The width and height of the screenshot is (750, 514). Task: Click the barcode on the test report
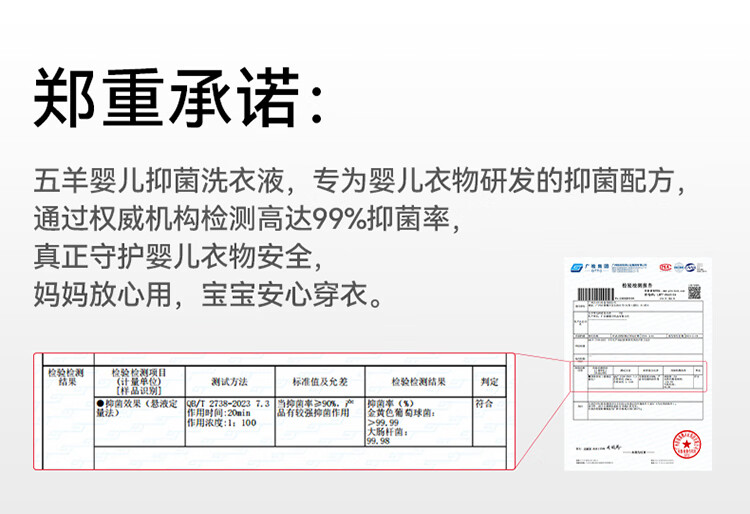tap(595, 294)
